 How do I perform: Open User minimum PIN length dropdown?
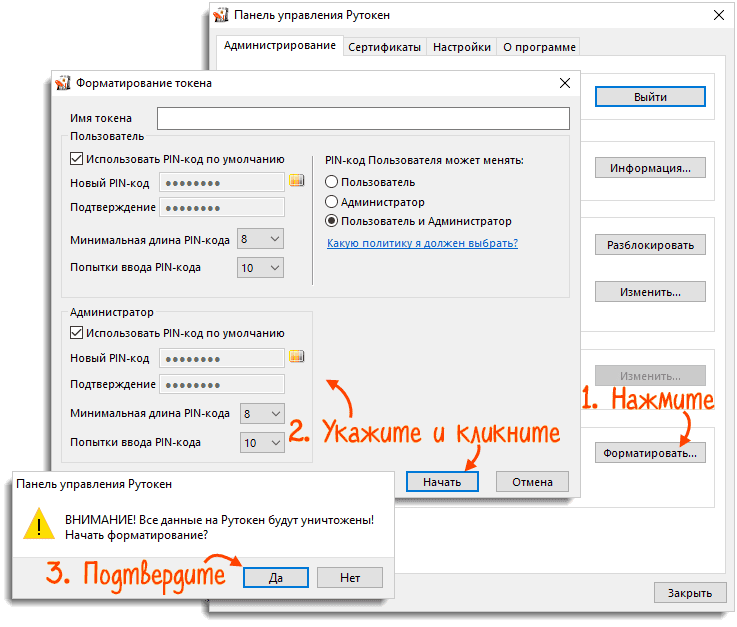pos(261,239)
